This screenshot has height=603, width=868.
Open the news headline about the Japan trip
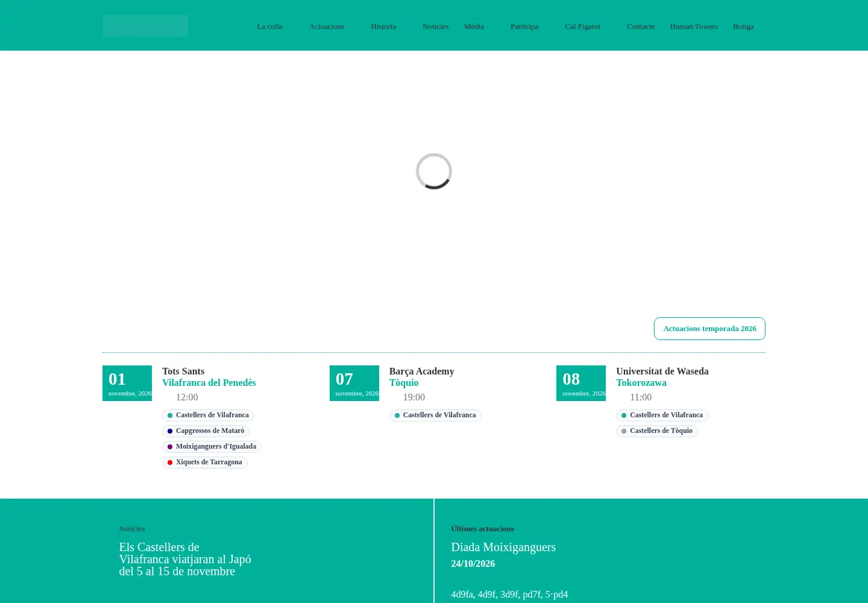185,560
